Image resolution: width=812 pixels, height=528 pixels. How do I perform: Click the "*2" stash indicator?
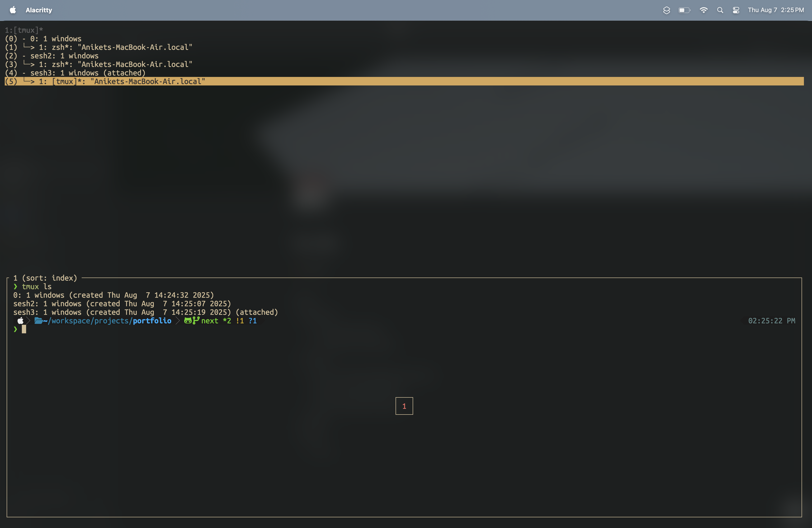227,321
